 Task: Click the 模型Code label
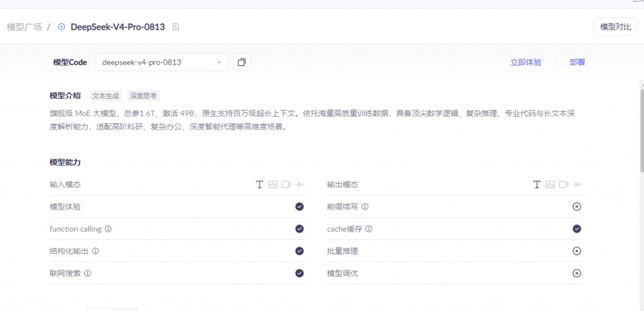click(70, 62)
